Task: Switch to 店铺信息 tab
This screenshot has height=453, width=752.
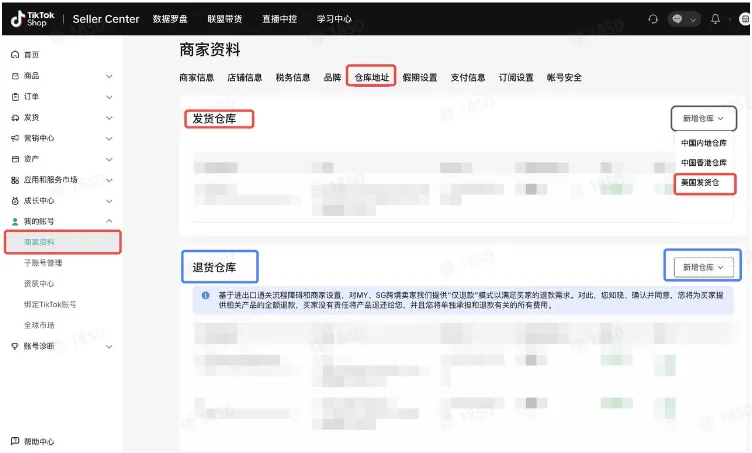Action: [x=245, y=77]
